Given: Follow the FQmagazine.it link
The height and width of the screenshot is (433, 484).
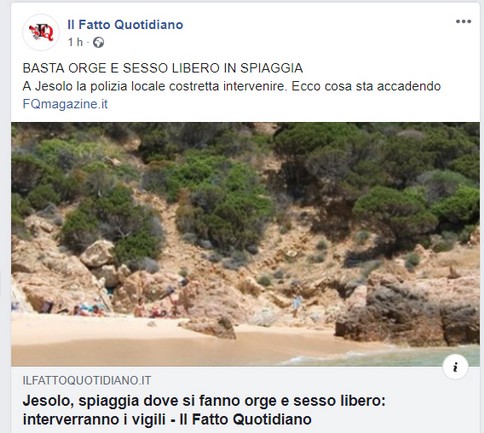Looking at the screenshot, I should (x=65, y=104).
